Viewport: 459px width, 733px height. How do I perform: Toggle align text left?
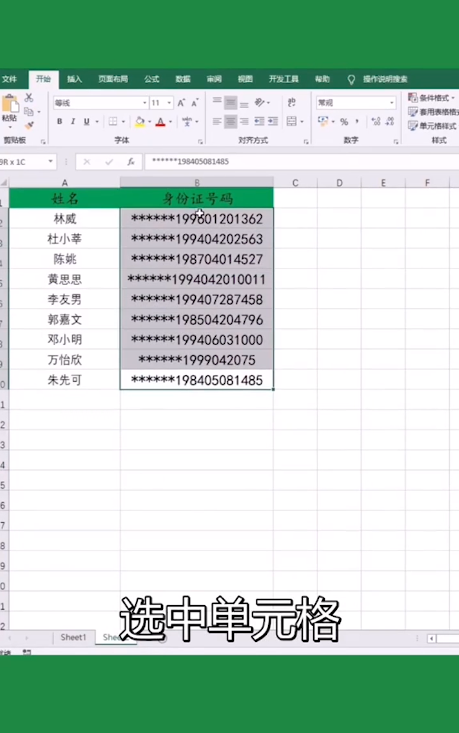(x=217, y=122)
